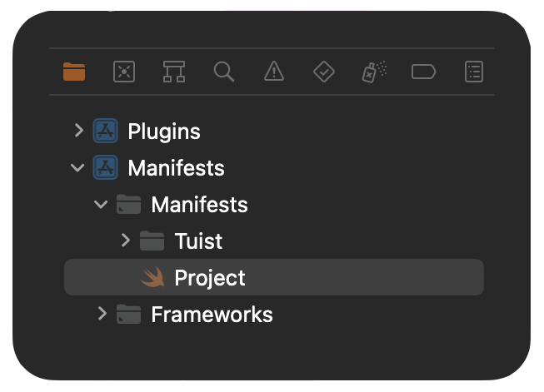Expand the Plugins project chevron
Screen dimensions: 544x392
(x=78, y=131)
